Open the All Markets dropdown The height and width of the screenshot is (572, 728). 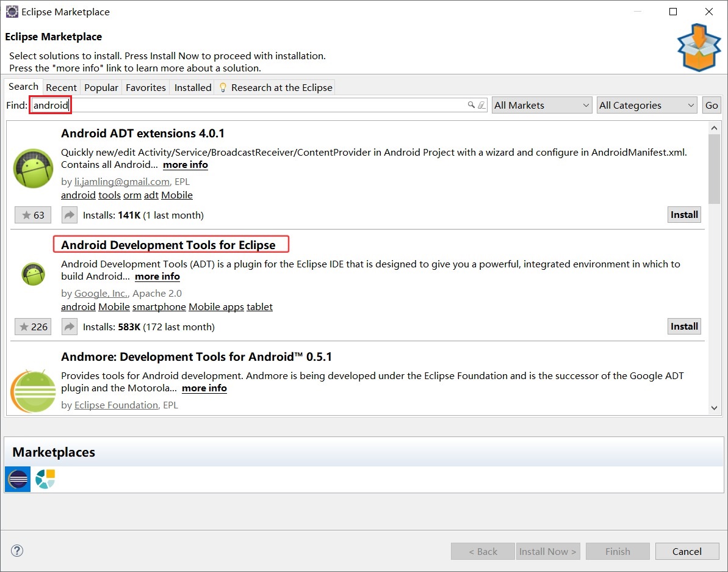coord(542,106)
